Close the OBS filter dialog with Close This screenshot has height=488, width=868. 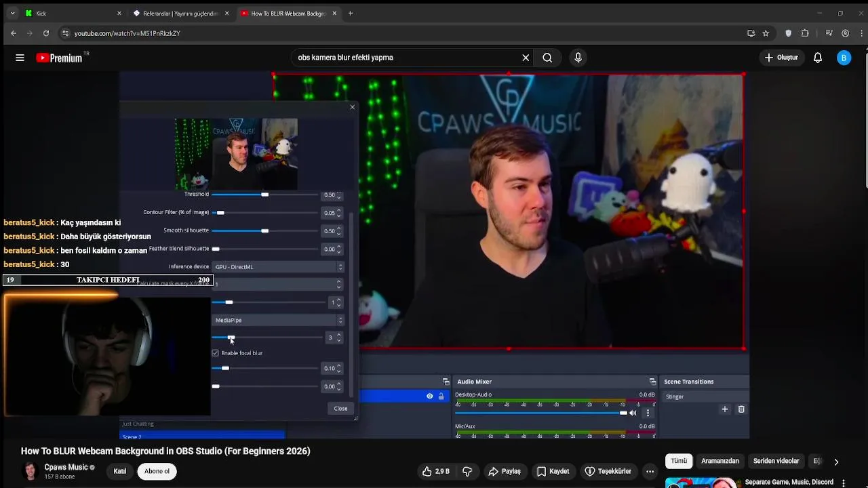[x=340, y=408]
